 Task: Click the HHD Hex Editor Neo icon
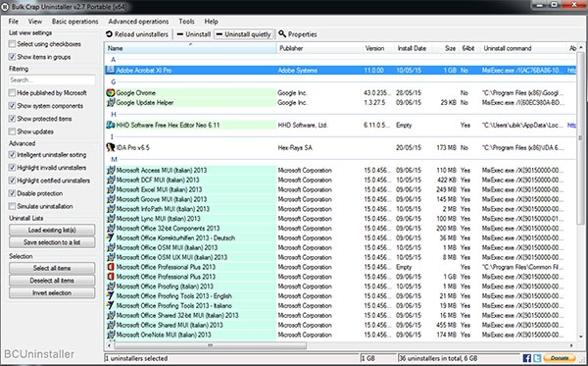pyautogui.click(x=110, y=125)
